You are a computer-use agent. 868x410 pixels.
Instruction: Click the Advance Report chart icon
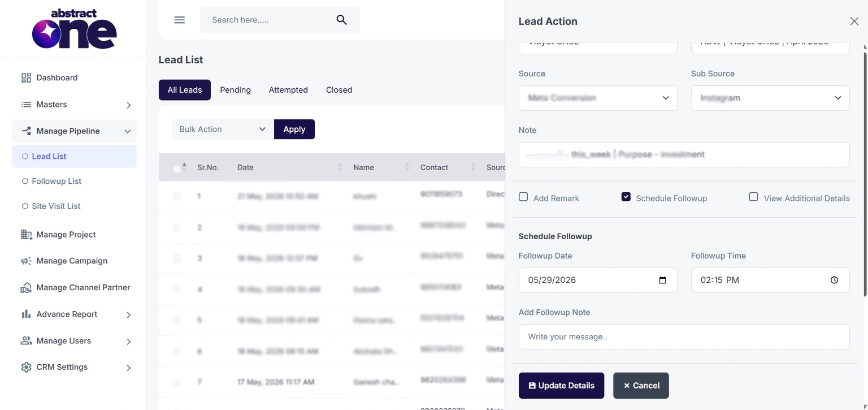[x=26, y=314]
